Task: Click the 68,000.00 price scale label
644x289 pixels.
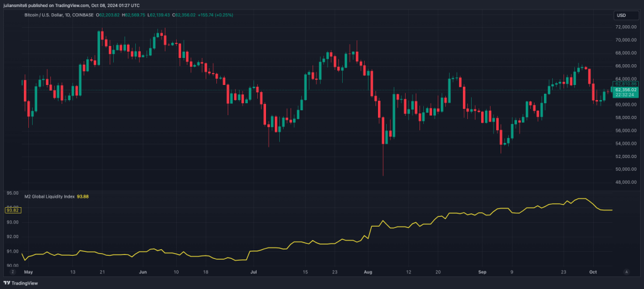Action: pyautogui.click(x=626, y=53)
